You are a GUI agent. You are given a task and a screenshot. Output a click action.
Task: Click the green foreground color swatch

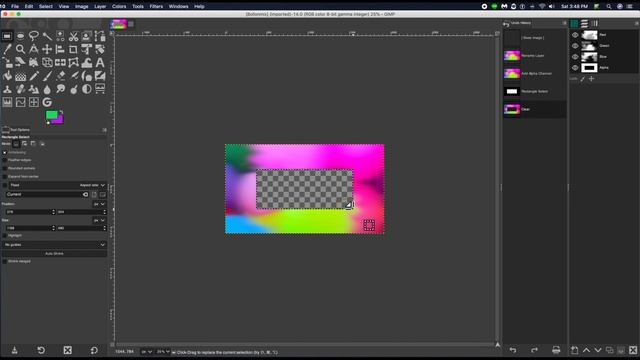[51, 115]
